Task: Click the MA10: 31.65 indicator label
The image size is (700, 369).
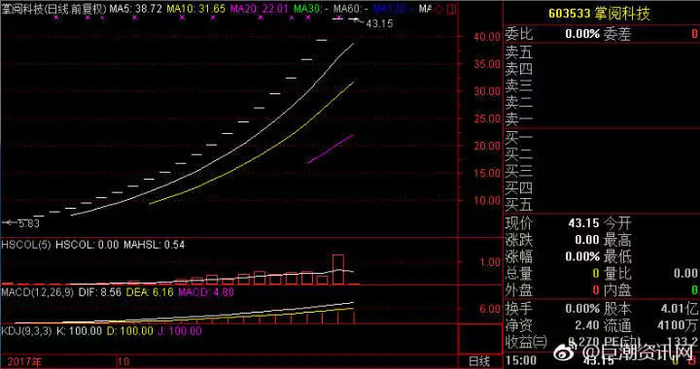Action: (x=196, y=9)
